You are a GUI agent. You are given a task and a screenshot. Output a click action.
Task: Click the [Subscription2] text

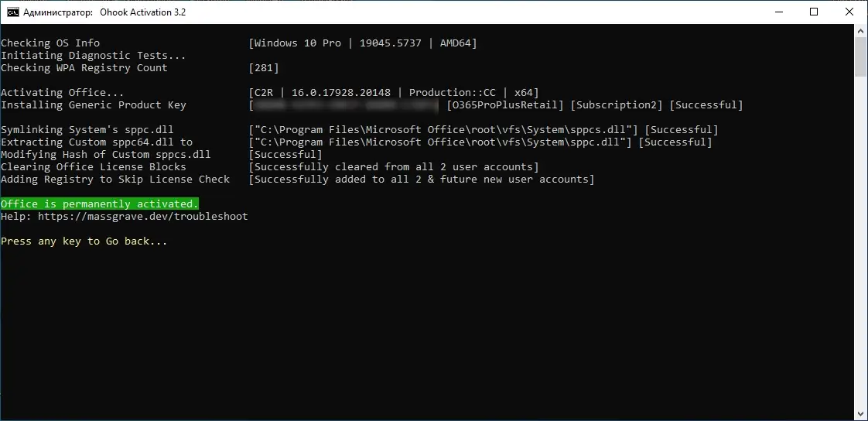click(616, 105)
